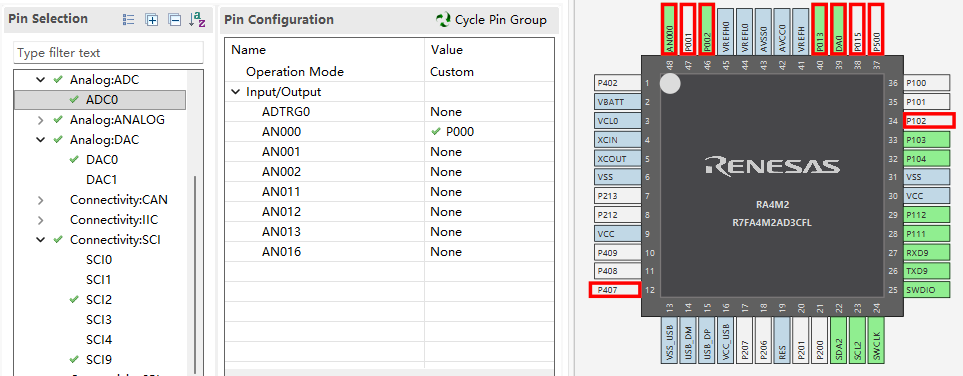Image resolution: width=963 pixels, height=376 pixels.
Task: Click the SDA2 pin on the chip
Action: coord(838,340)
